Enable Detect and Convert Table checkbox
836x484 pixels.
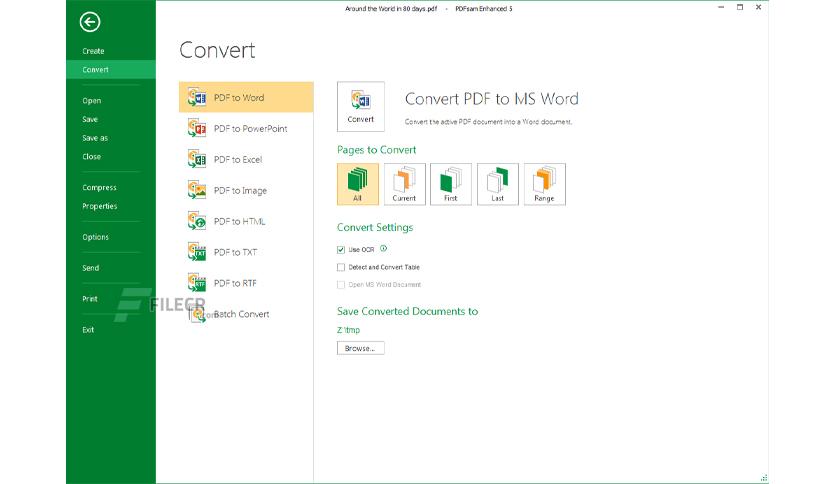coord(341,267)
